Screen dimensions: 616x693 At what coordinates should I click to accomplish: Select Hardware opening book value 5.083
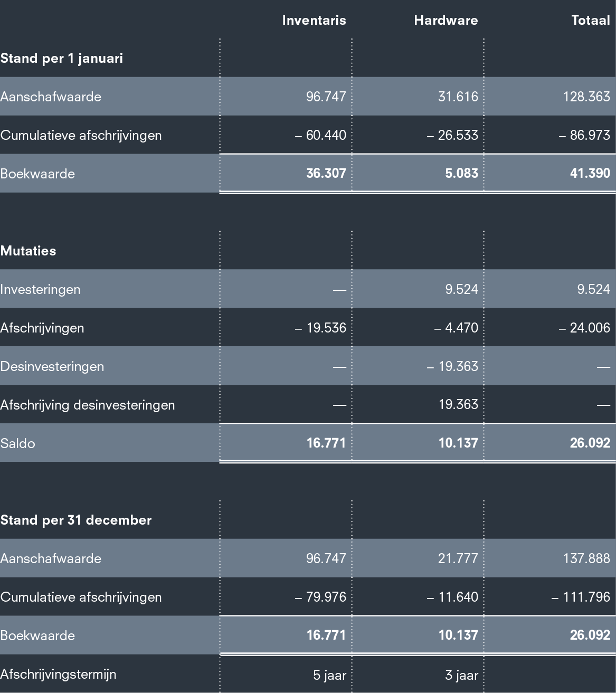461,173
